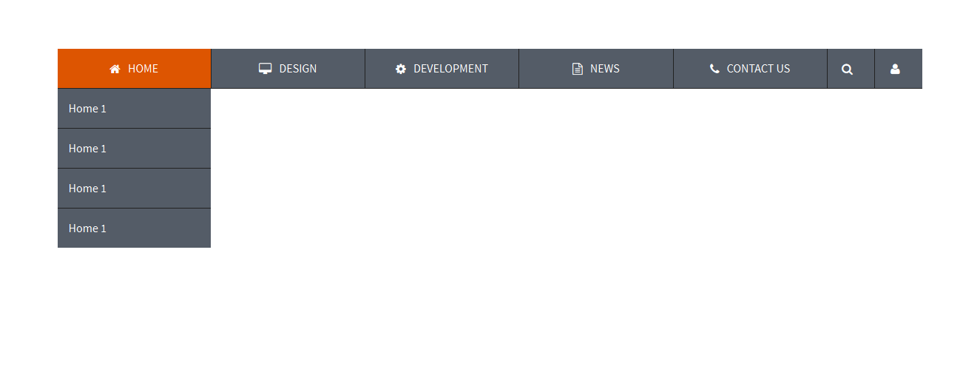The image size is (980, 386).
Task: Open the user profile icon
Action: pyautogui.click(x=895, y=69)
